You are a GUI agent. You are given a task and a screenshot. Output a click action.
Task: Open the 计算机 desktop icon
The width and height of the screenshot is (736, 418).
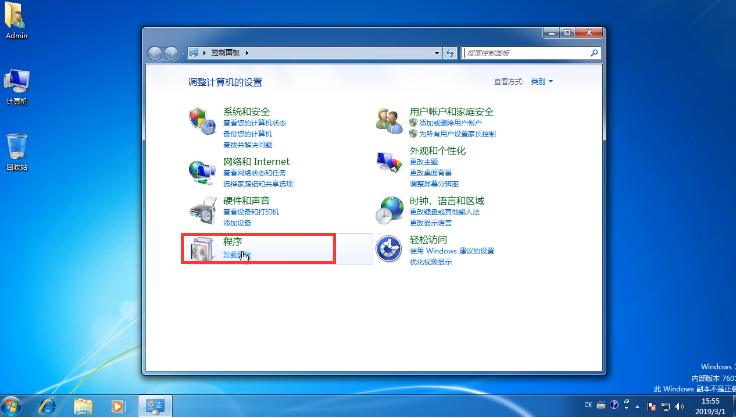(16, 87)
